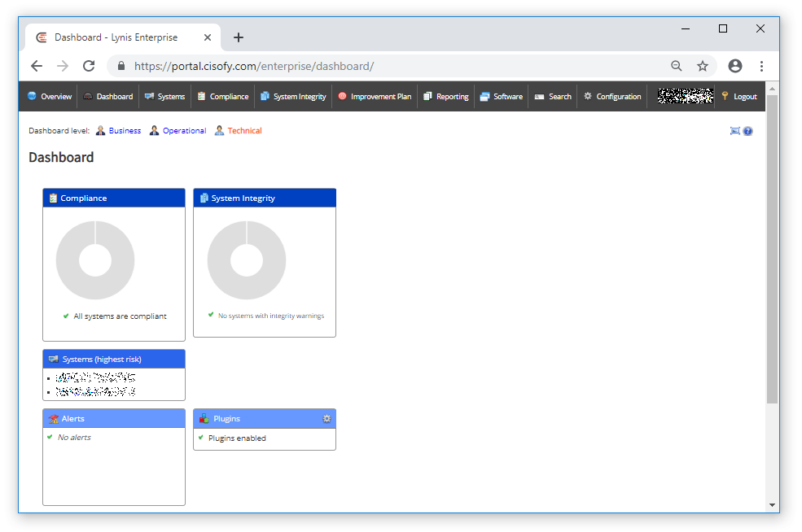
Task: Open Search in navigation bar
Action: (553, 96)
